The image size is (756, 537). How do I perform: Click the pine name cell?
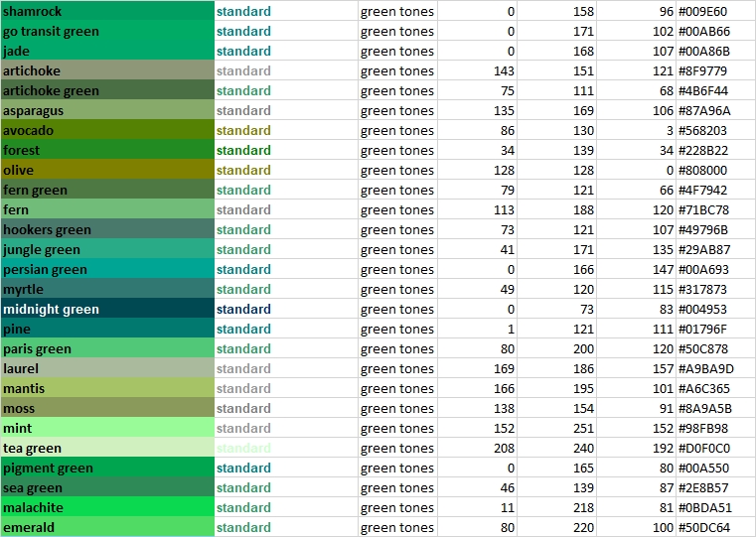tap(107, 329)
